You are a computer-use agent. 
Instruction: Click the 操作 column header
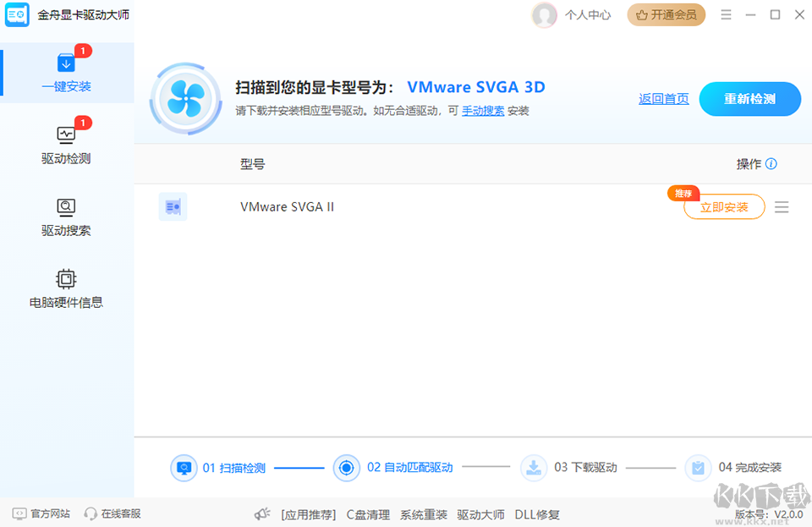click(x=749, y=164)
